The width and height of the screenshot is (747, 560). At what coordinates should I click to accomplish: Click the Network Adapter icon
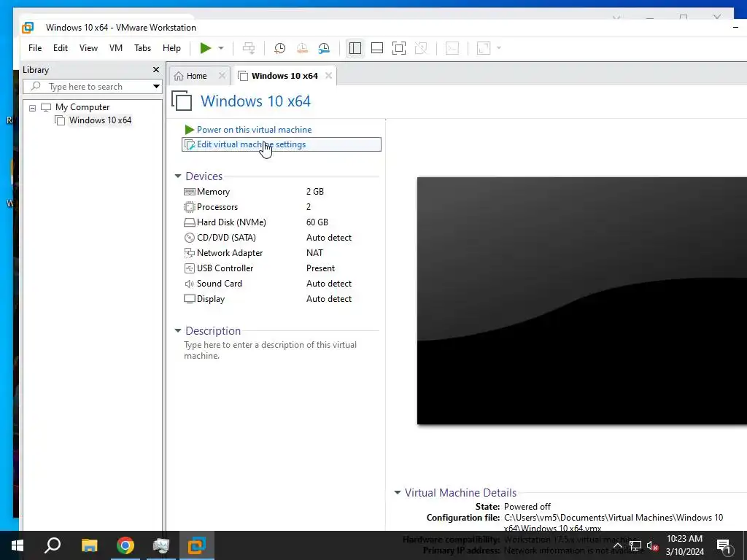[189, 253]
